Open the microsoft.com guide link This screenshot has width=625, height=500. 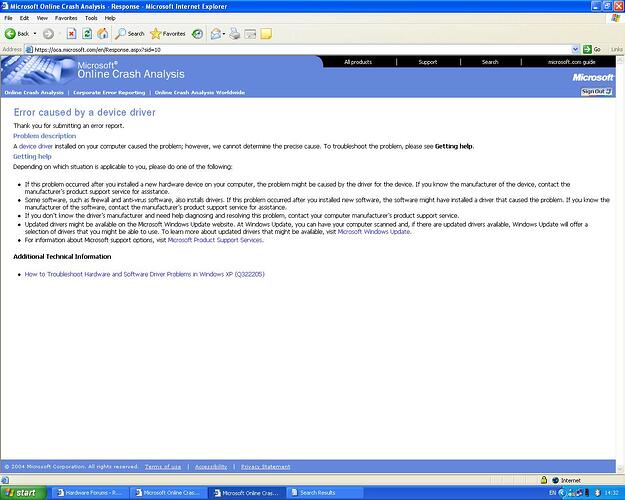[x=572, y=62]
